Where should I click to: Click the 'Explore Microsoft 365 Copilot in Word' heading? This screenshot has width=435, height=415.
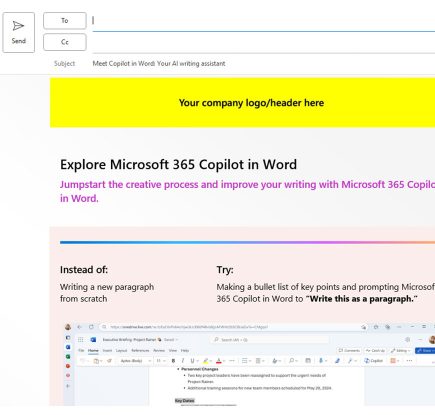178,164
